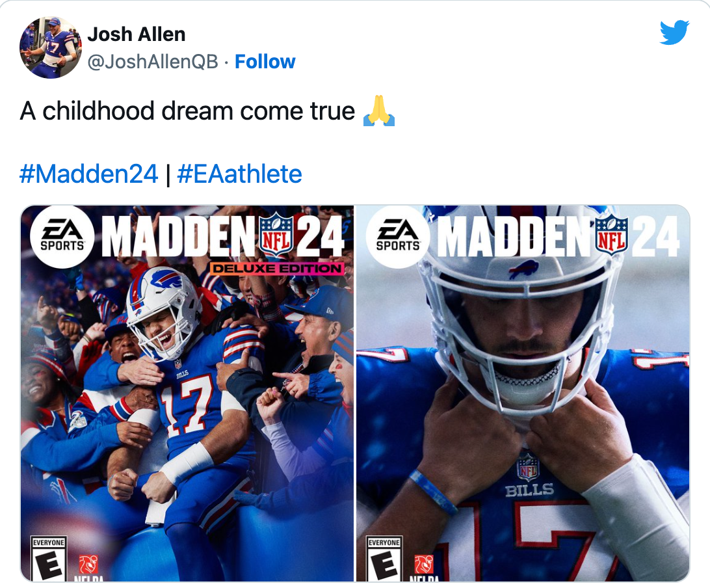Image resolution: width=710 pixels, height=588 pixels.
Task: Click the Everyone ESRB rating on left cover
Action: (x=49, y=559)
